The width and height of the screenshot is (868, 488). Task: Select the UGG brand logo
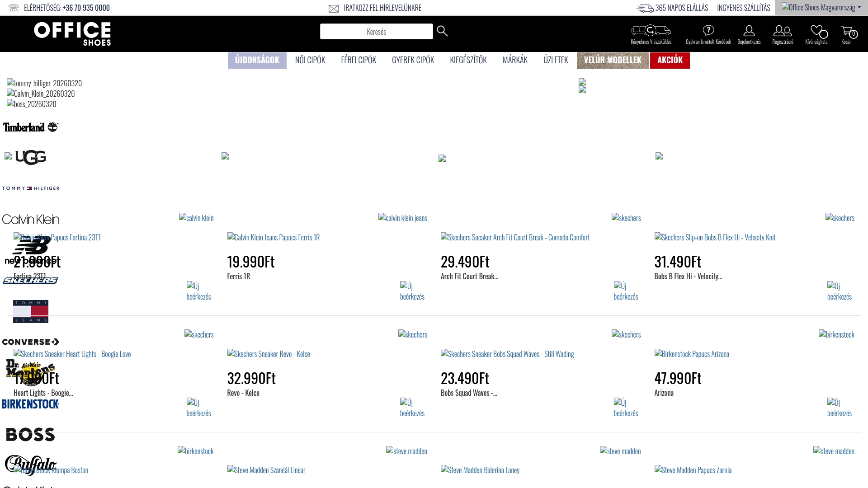click(31, 157)
